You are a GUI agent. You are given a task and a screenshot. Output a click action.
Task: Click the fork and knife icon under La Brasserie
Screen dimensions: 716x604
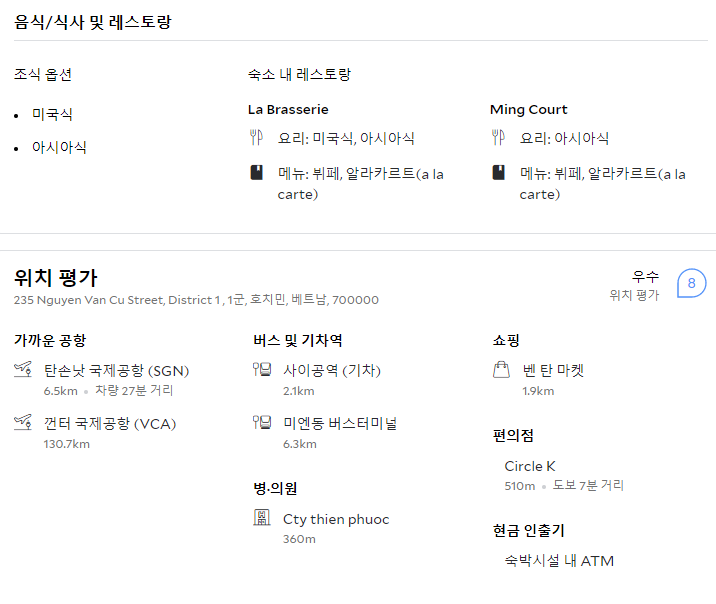tap(256, 137)
